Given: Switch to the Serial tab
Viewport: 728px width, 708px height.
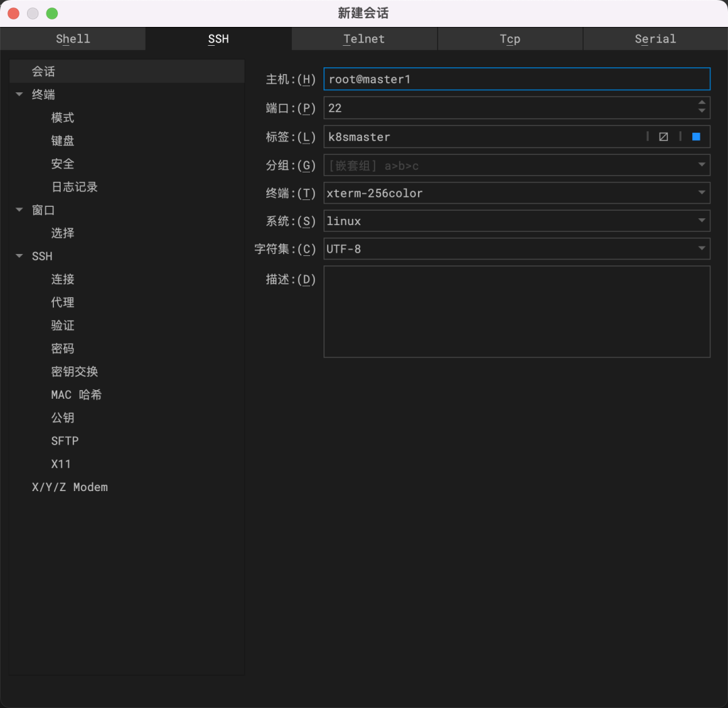Looking at the screenshot, I should pyautogui.click(x=655, y=39).
